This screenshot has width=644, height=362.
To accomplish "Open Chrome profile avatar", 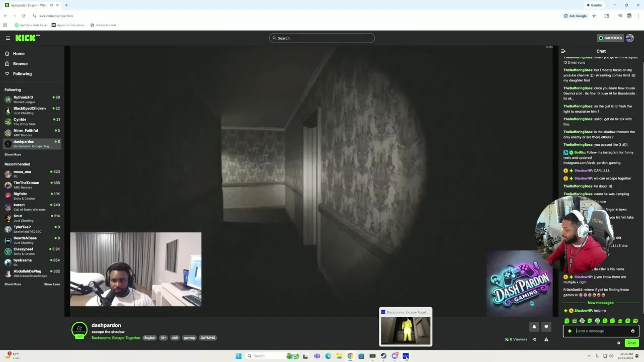I will click(629, 16).
